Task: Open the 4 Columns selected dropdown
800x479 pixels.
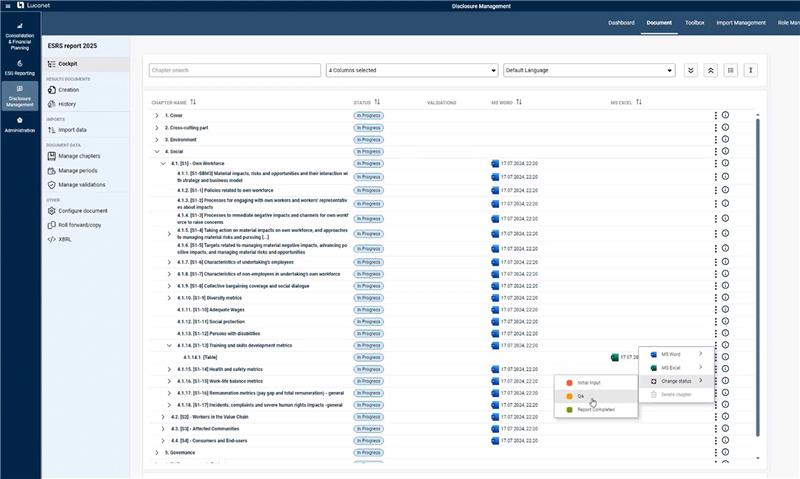Action: (411, 70)
